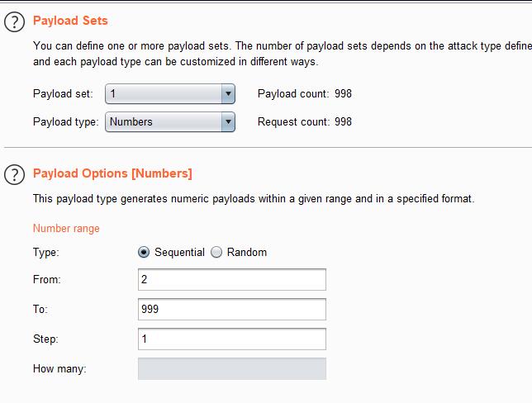The height and width of the screenshot is (403, 532).
Task: Click the Payload Sets help icon
Action: tap(15, 22)
